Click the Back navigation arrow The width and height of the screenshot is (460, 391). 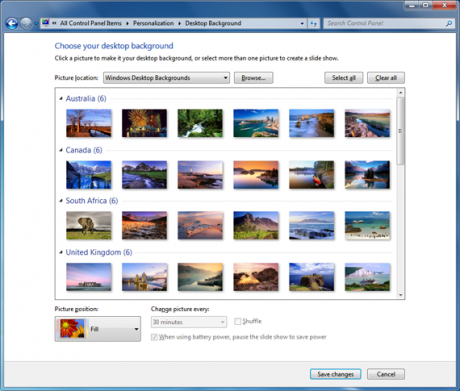click(x=12, y=24)
